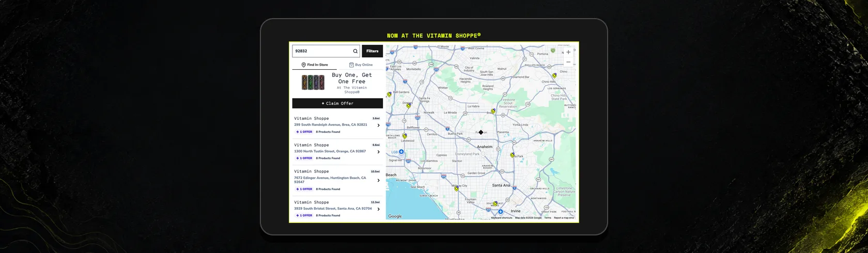Click the LGB airport icon on map
This screenshot has width=868, height=253.
point(401,152)
